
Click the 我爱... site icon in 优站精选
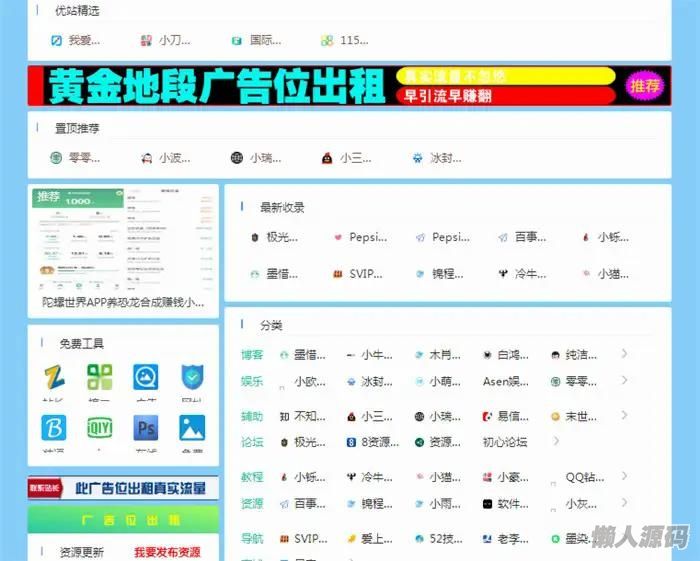pyautogui.click(x=56, y=41)
